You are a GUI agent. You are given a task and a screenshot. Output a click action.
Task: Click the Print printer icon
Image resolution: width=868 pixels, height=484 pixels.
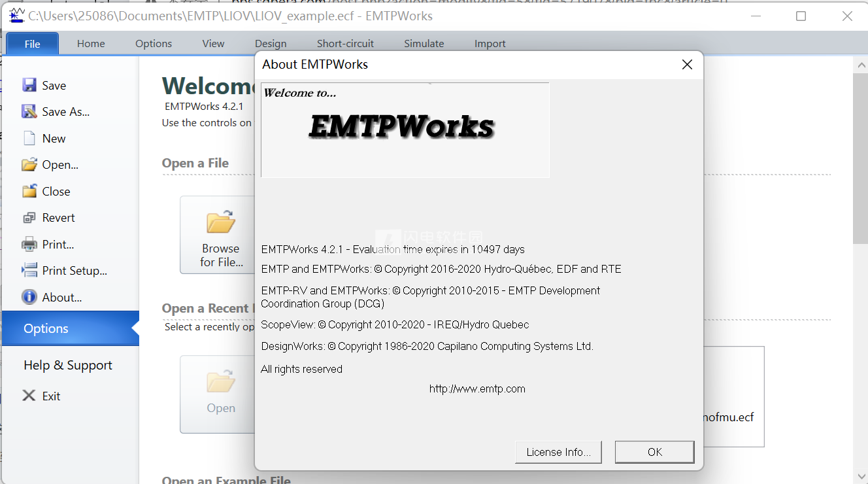pos(29,244)
